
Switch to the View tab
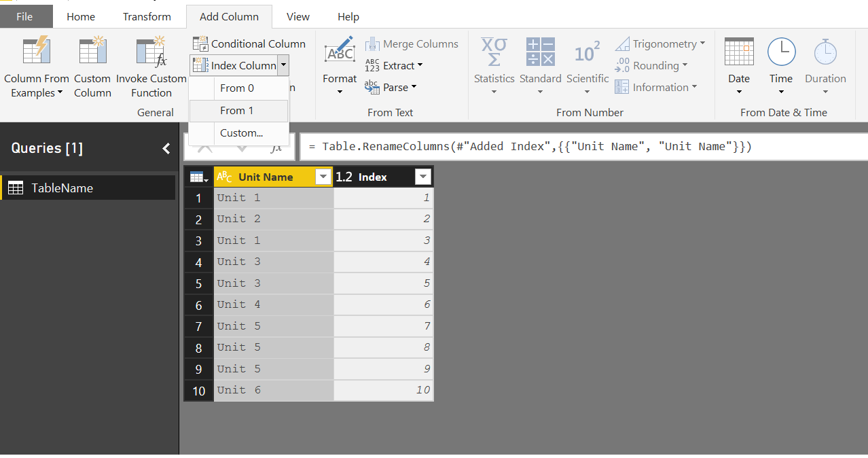click(298, 17)
